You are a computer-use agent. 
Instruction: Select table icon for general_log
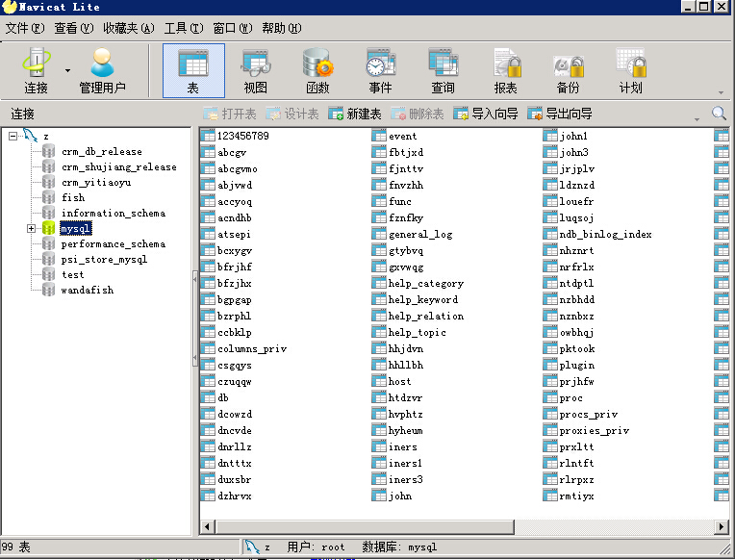pos(379,234)
